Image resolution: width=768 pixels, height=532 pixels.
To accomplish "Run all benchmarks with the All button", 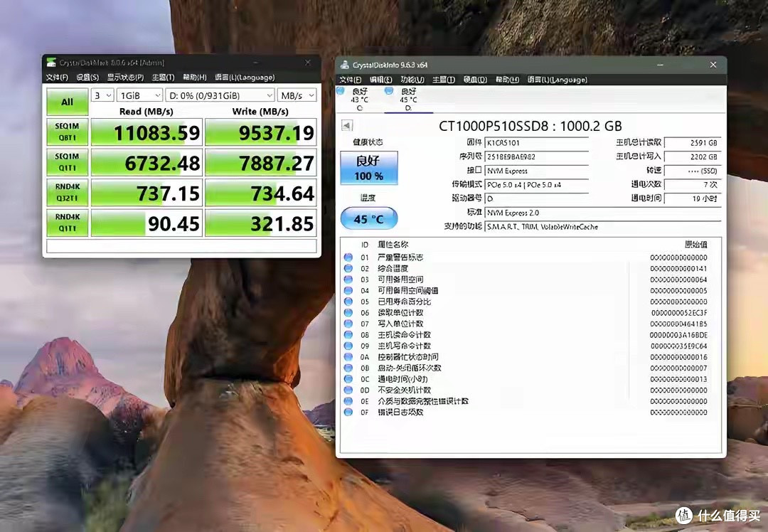I will pos(68,102).
